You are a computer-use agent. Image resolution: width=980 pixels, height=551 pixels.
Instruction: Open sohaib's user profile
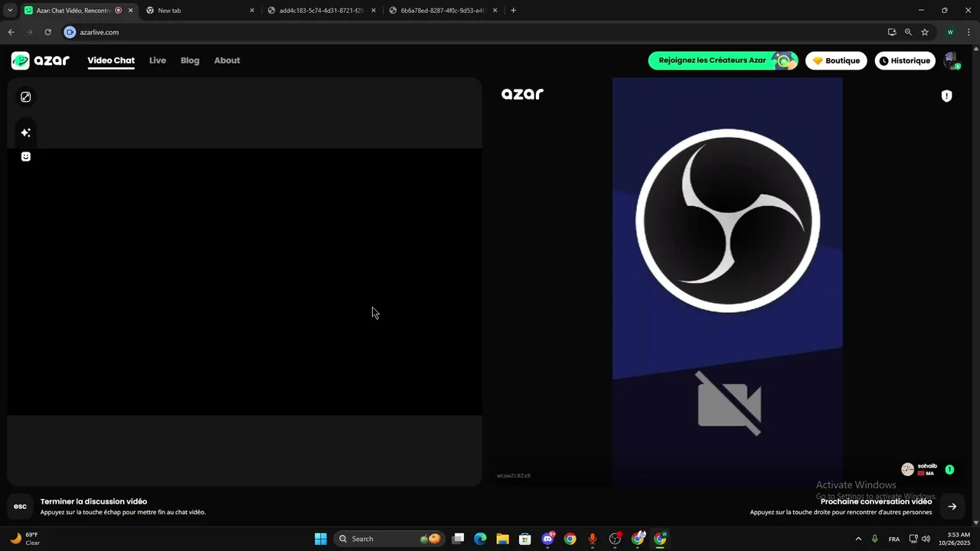pyautogui.click(x=919, y=469)
